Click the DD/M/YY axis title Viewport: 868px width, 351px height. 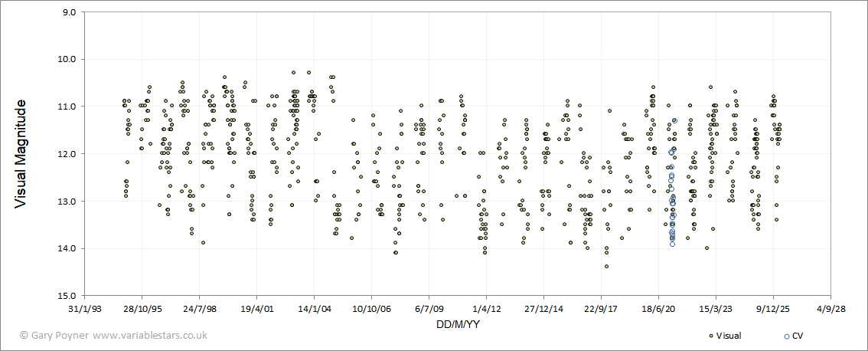[457, 325]
